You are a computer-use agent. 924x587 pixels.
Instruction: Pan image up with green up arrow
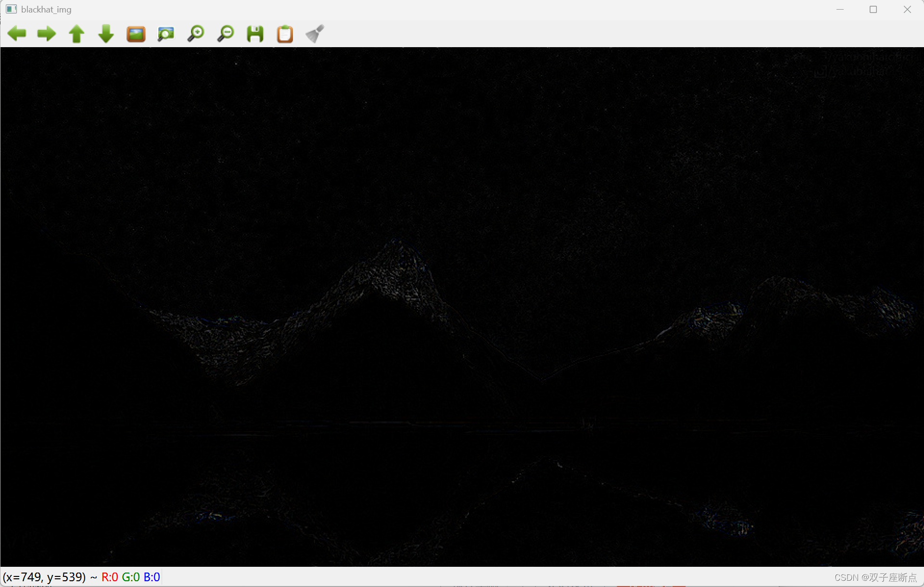76,34
